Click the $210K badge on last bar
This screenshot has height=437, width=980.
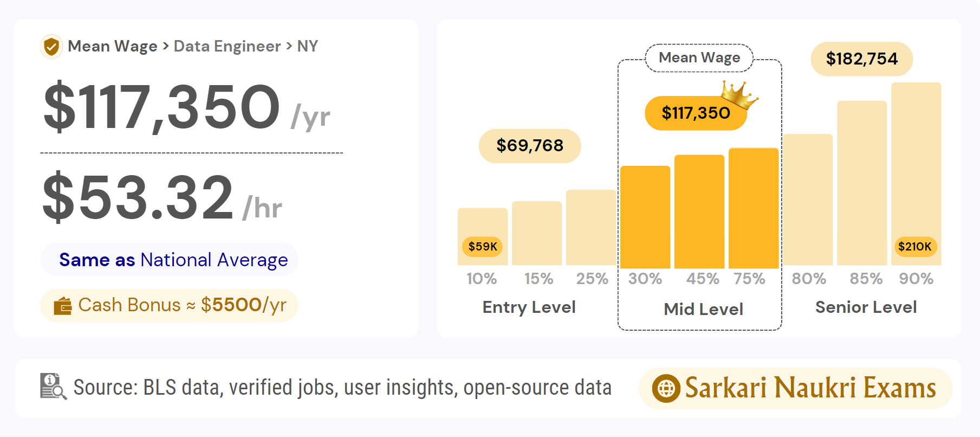pos(914,247)
